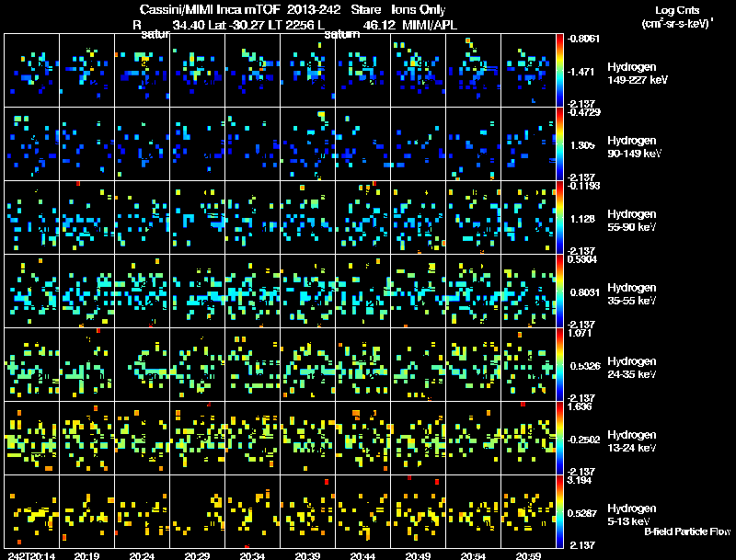Screen dimensions: 736x560
Task: Open the 13-24 keV panel at 20:44
Action: [x=362, y=439]
